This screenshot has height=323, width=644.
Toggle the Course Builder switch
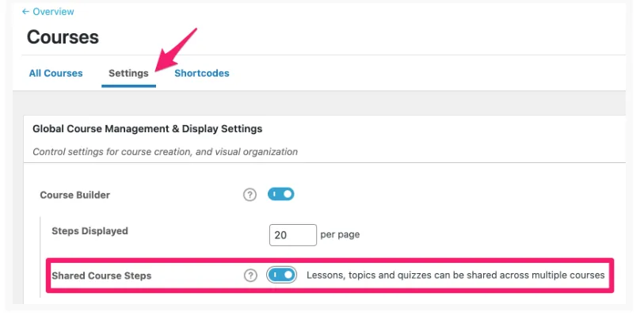pos(281,194)
